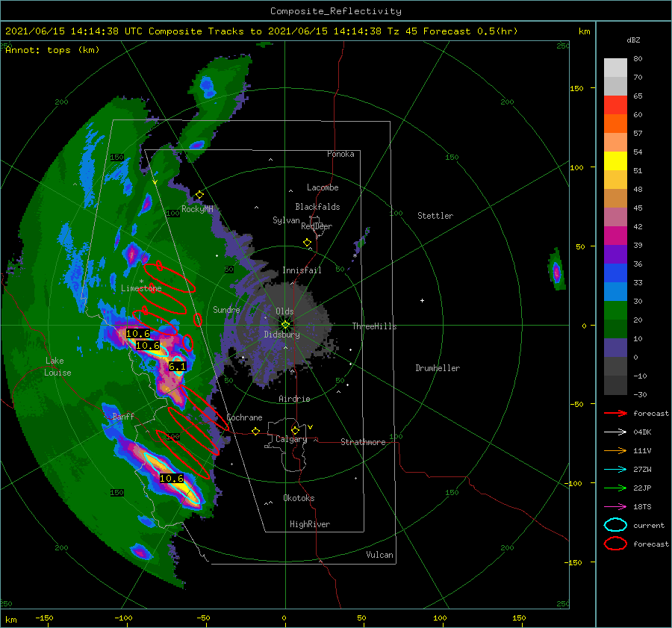Click the yellow diamond marker below Cochrane
Screen dimensions: 672x628
(255, 431)
